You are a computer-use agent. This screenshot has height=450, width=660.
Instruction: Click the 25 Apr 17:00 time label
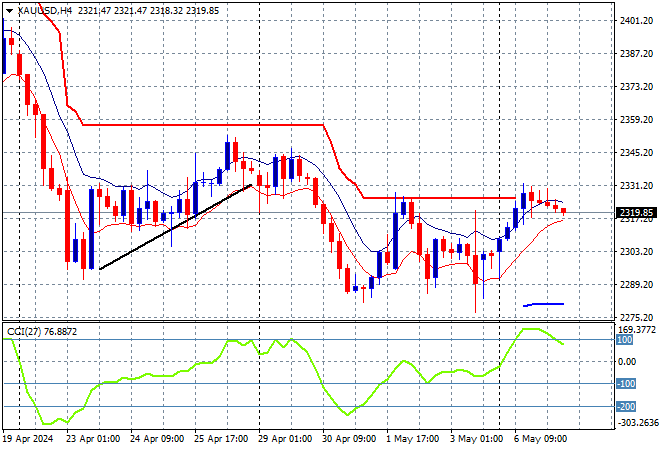pos(221,439)
